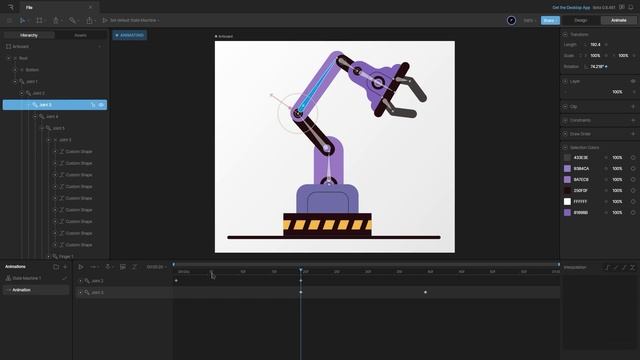This screenshot has width=640, height=360.
Task: Add a new animation with plus icon
Action: (x=65, y=267)
